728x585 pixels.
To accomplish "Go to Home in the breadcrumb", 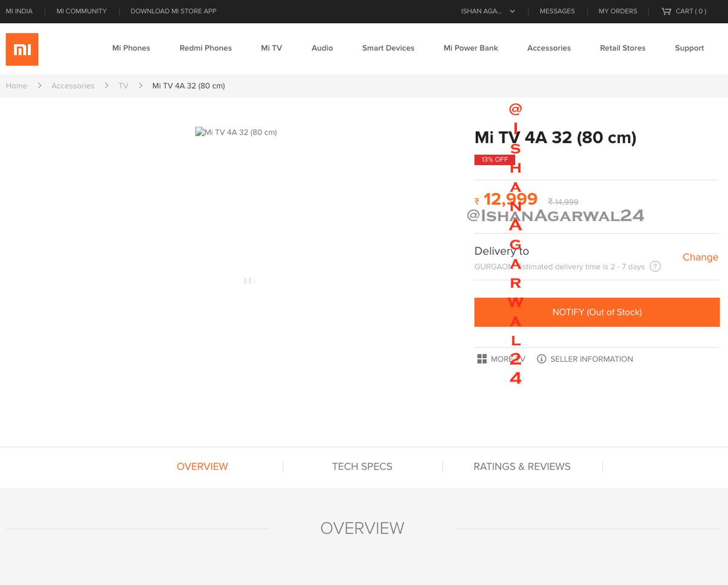I will coord(16,86).
